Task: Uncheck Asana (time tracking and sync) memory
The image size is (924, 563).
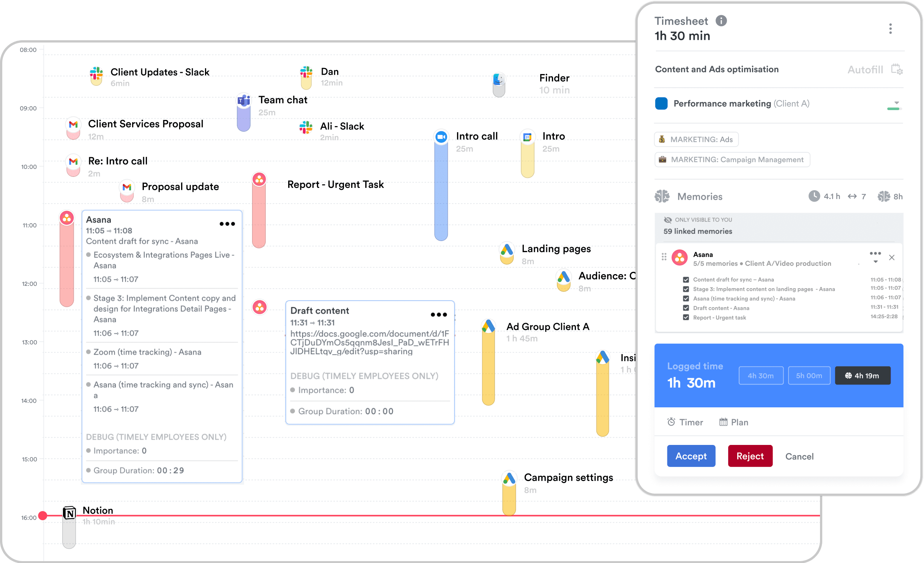Action: point(686,299)
